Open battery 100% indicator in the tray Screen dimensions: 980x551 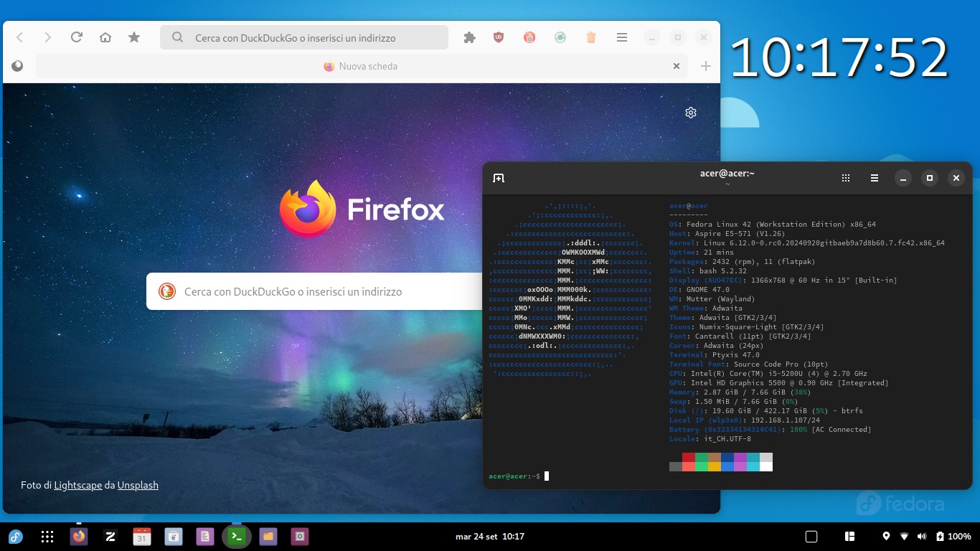coord(953,537)
